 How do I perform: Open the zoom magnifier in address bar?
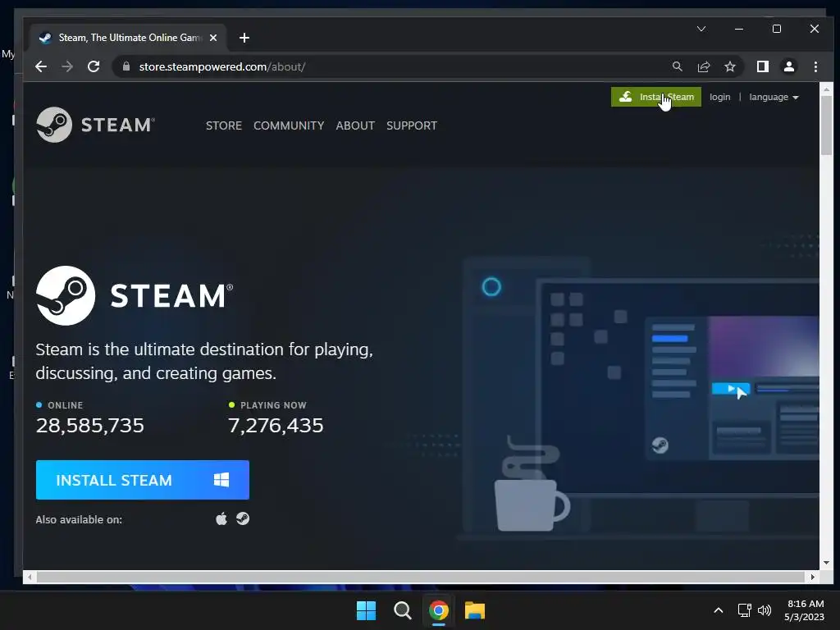[x=677, y=66]
